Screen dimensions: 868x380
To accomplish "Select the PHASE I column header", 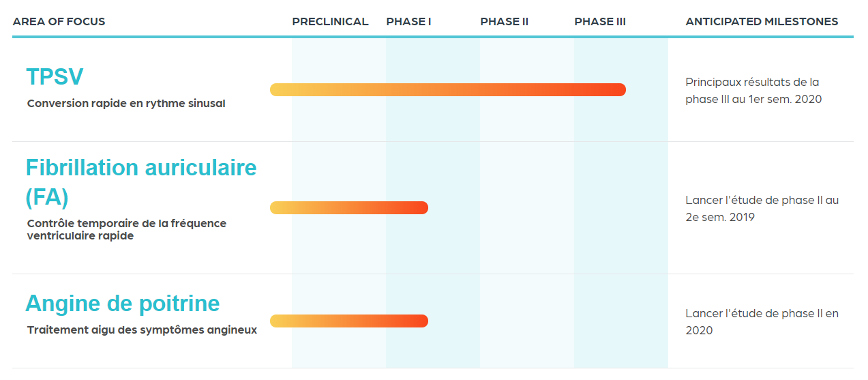I will (408, 21).
